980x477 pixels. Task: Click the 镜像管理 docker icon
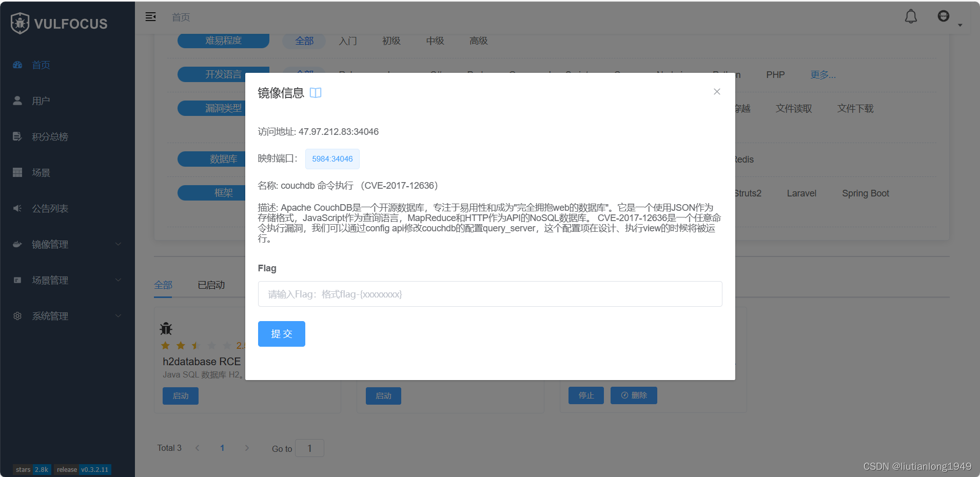[x=17, y=244]
